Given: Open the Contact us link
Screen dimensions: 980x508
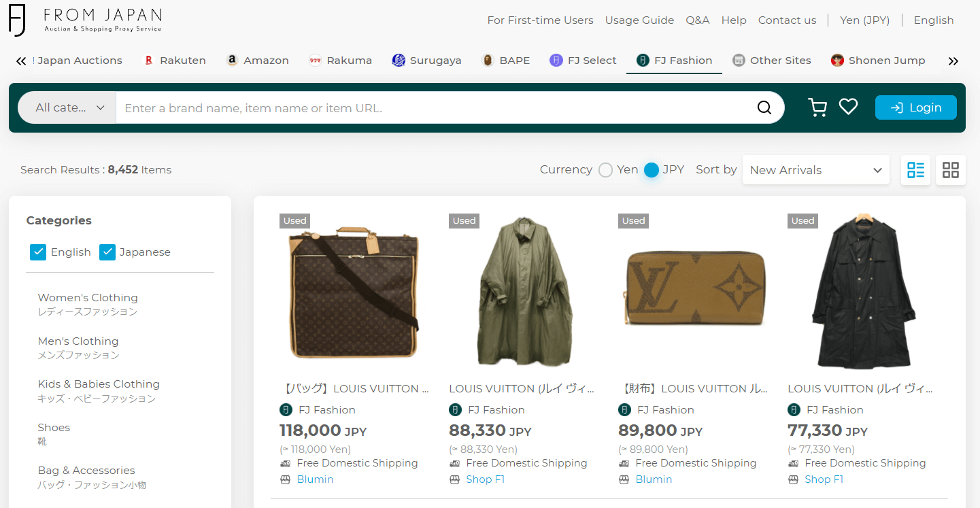Looking at the screenshot, I should (787, 20).
